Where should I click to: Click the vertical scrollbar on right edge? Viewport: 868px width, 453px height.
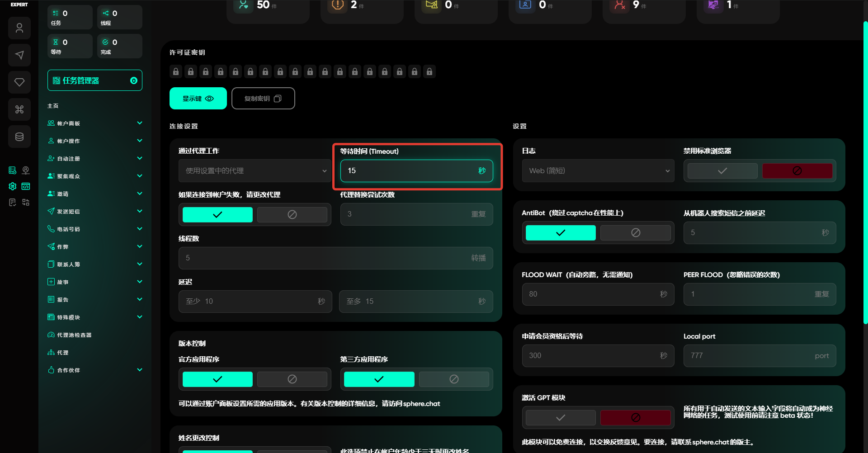tap(865, 172)
